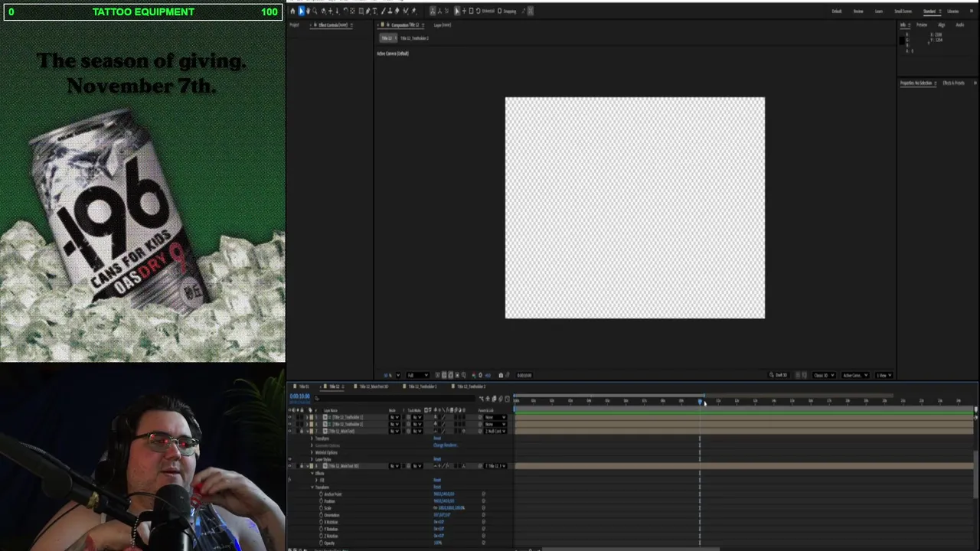Viewport: 980px width, 551px height.
Task: Open the Active Camera view dropdown
Action: (854, 375)
